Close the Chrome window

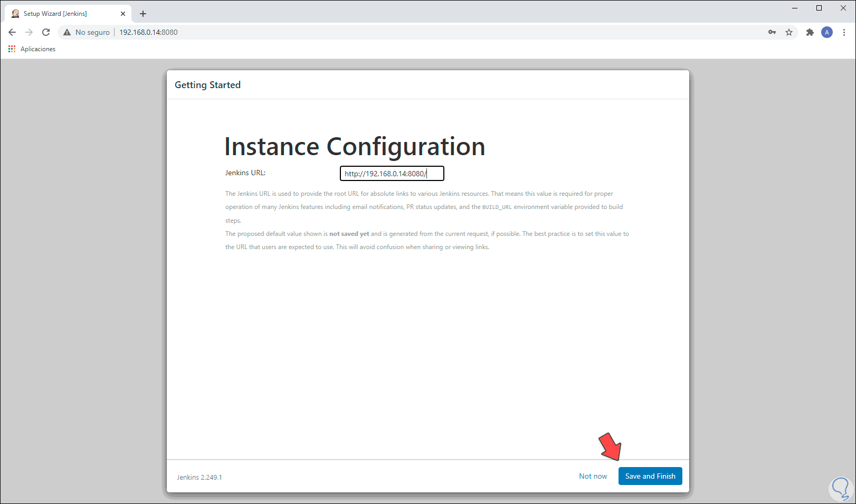843,8
